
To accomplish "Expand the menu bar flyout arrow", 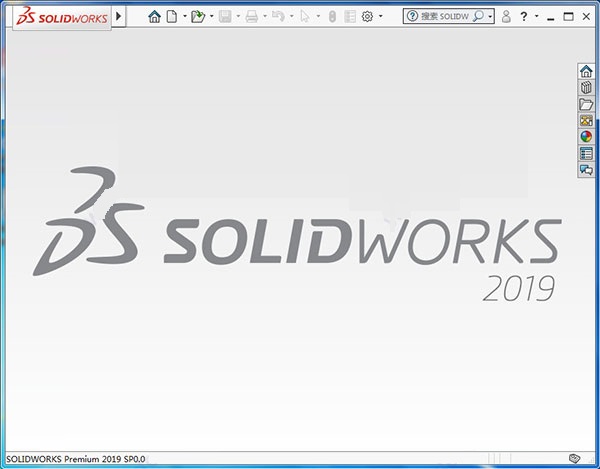I will 119,16.
